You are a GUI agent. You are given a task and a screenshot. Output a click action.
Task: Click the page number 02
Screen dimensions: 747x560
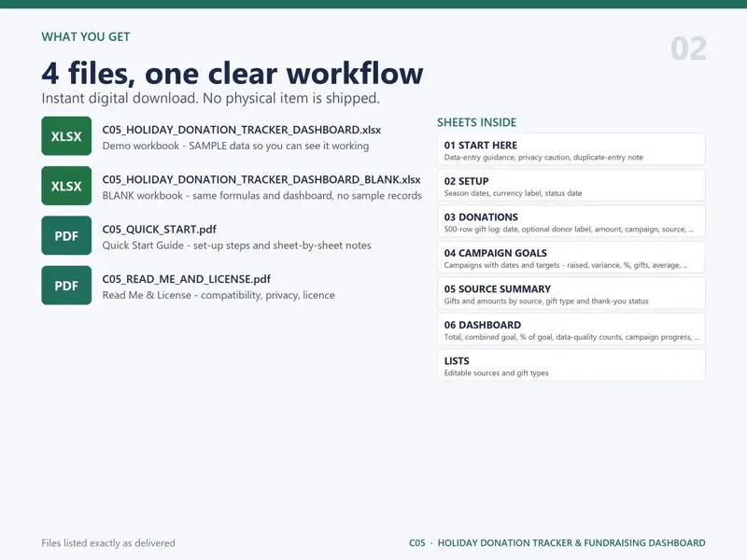pyautogui.click(x=688, y=49)
